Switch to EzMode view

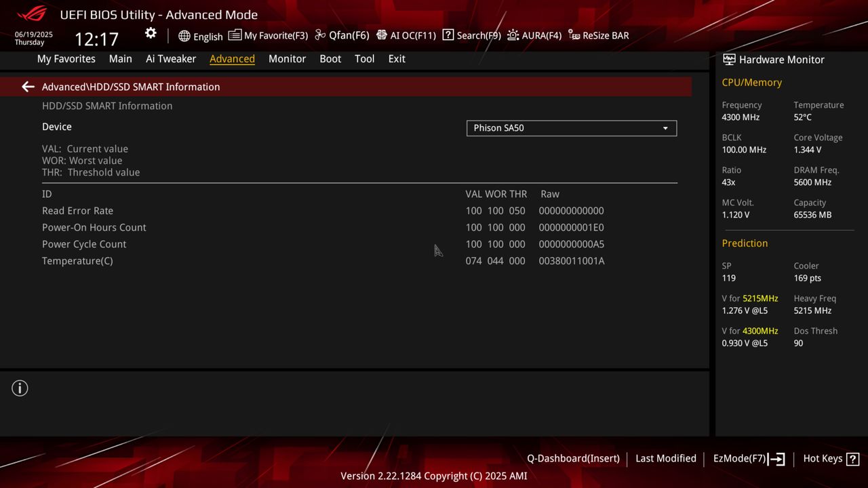[748, 458]
